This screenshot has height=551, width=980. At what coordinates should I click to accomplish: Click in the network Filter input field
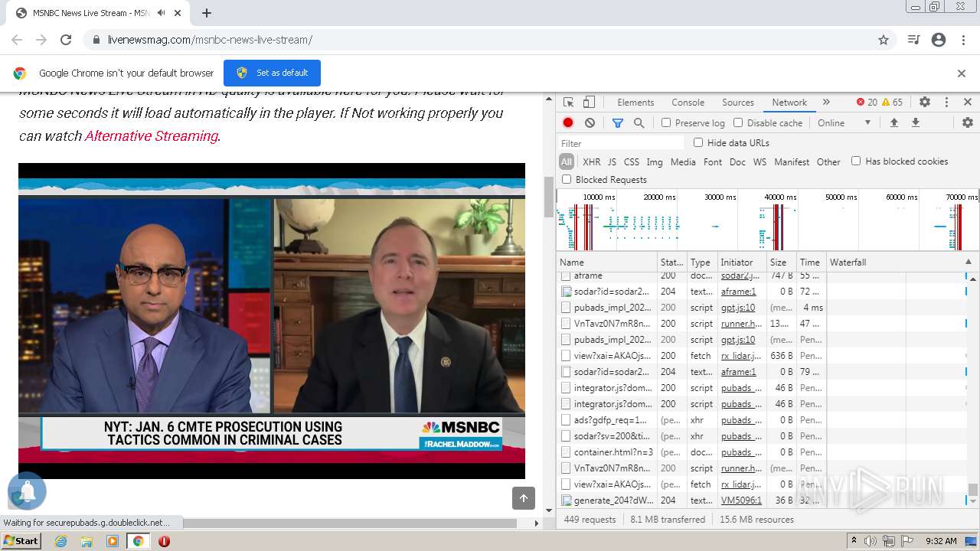pyautogui.click(x=622, y=143)
